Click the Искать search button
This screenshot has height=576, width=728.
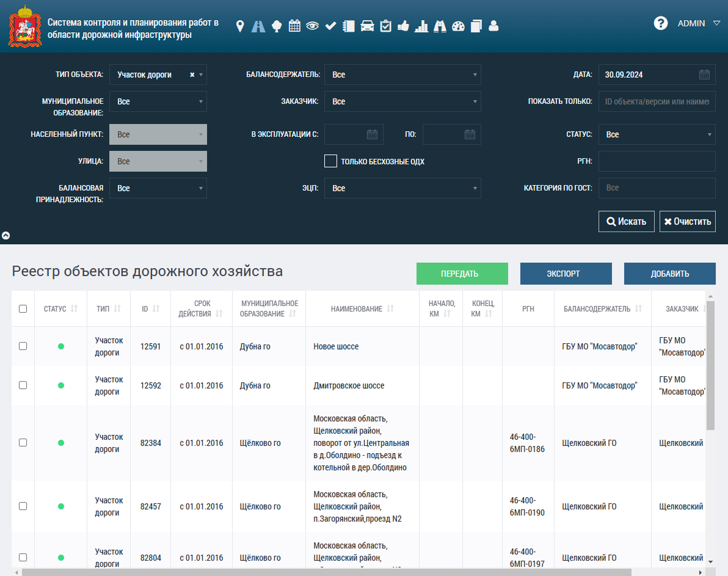[627, 222]
